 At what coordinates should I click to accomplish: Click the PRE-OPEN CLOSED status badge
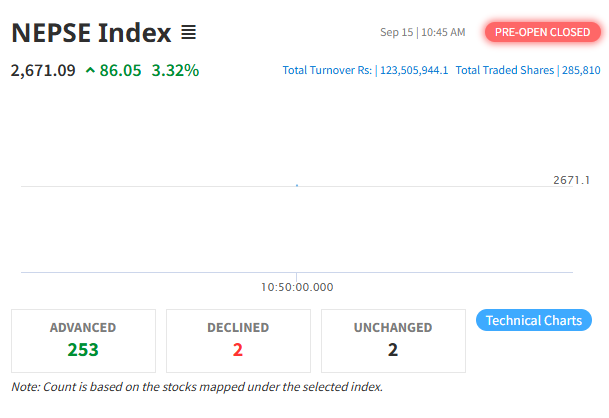coord(543,32)
